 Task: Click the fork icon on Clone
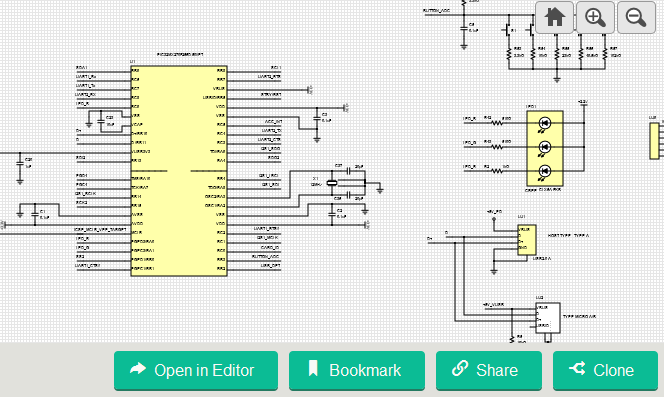577,368
